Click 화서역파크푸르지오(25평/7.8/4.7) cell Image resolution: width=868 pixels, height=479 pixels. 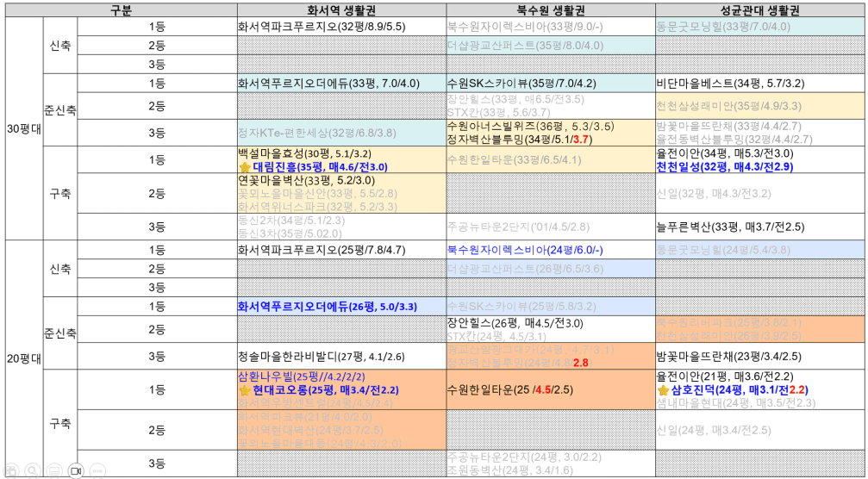(341, 250)
